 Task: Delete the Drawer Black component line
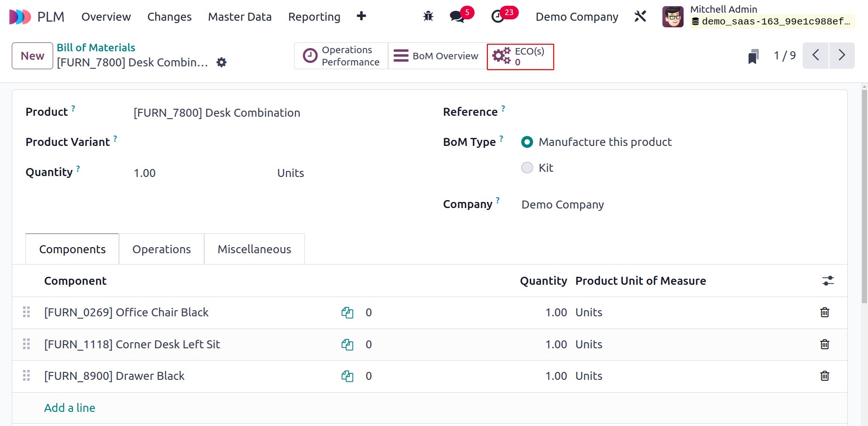825,376
